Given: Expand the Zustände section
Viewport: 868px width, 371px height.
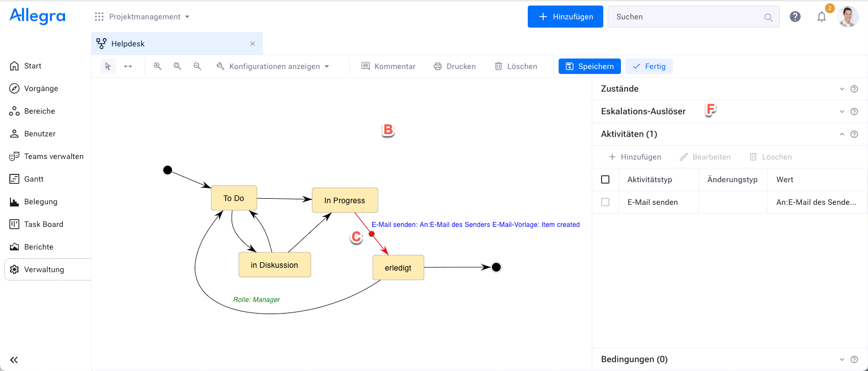Looking at the screenshot, I should (x=842, y=89).
